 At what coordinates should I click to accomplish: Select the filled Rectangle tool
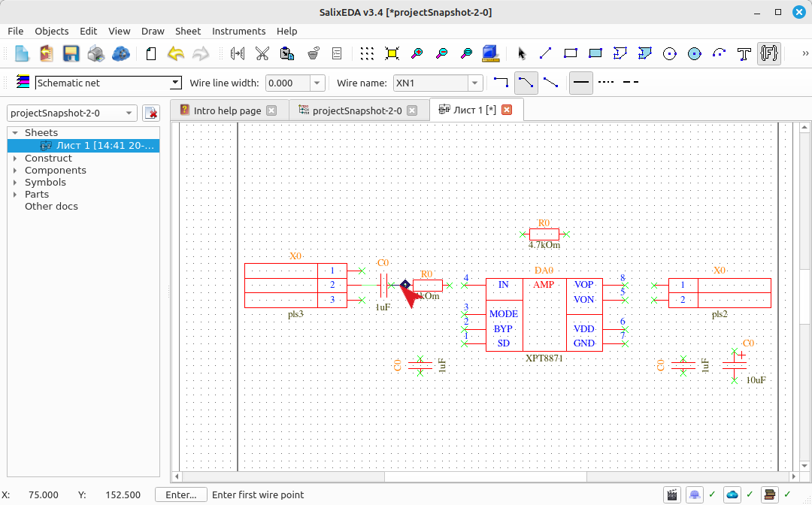click(x=595, y=54)
